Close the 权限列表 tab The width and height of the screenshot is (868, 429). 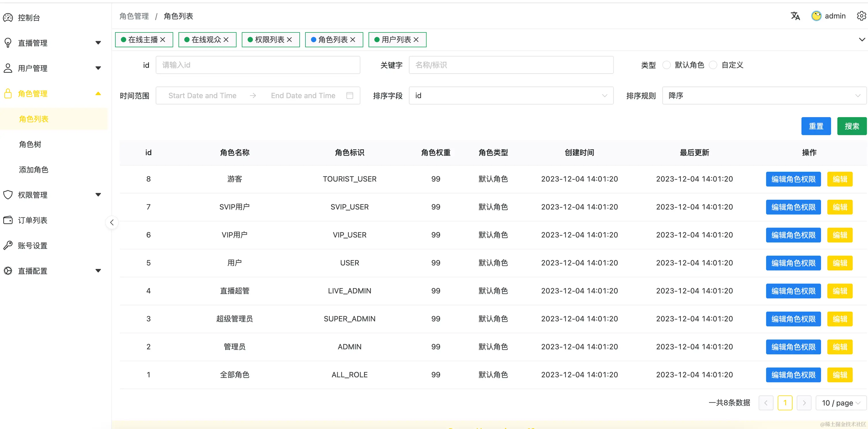[x=289, y=40]
